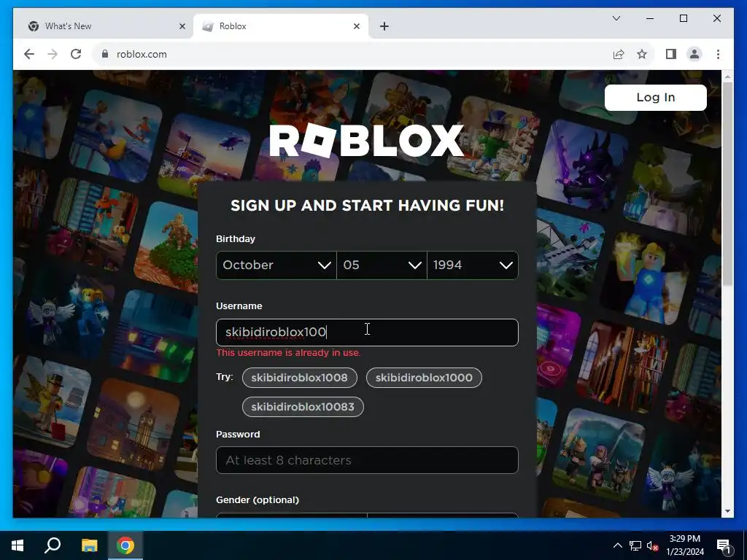Click the scrollbar up arrow
Image resolution: width=747 pixels, height=560 pixels.
point(727,76)
